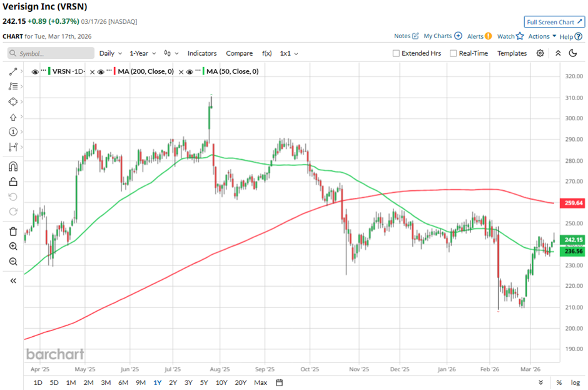Open chart settings gear icon
Screen dimensions: 588x390
pos(540,53)
